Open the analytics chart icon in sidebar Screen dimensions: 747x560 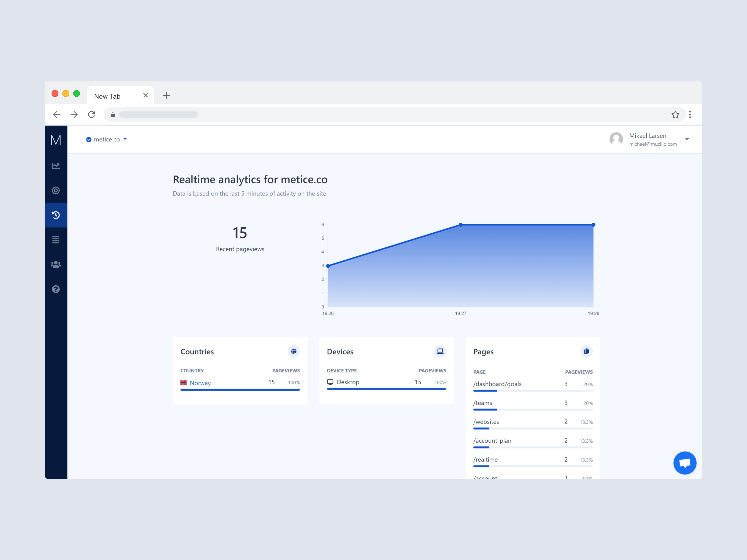(x=56, y=166)
